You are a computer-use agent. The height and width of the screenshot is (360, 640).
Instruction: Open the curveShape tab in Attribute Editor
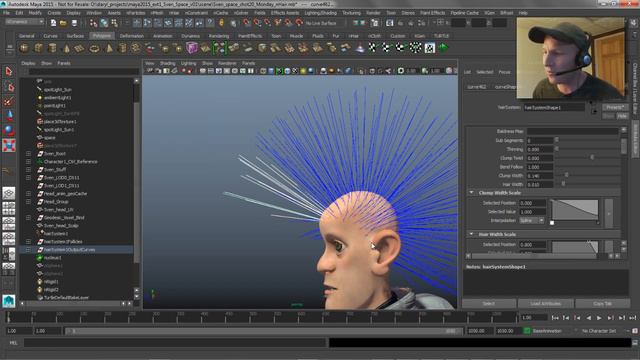click(x=504, y=87)
